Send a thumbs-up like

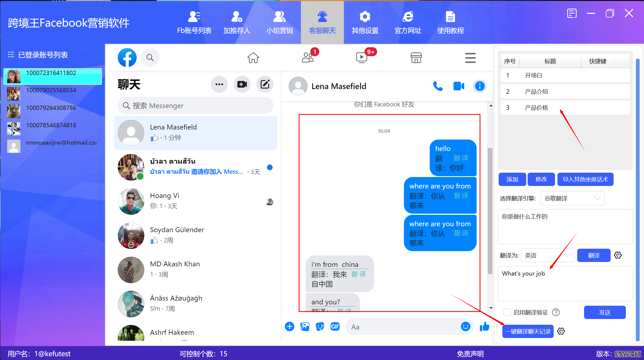coord(484,327)
